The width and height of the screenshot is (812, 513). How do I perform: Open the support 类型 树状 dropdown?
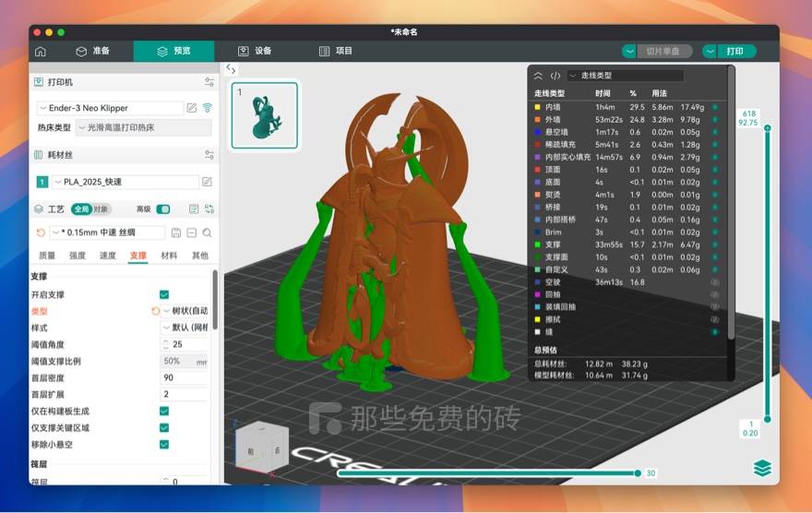185,311
